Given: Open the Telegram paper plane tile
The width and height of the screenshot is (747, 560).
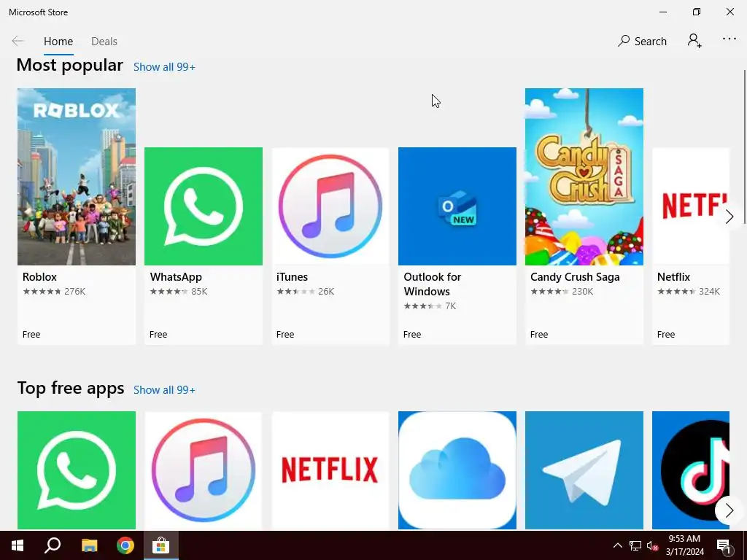Looking at the screenshot, I should point(584,470).
